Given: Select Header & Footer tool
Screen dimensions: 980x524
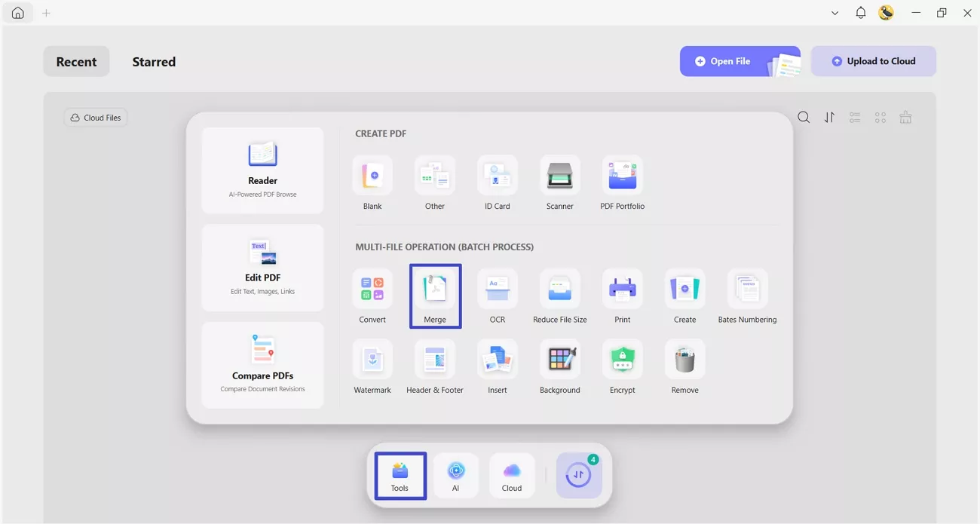Looking at the screenshot, I should tap(435, 367).
